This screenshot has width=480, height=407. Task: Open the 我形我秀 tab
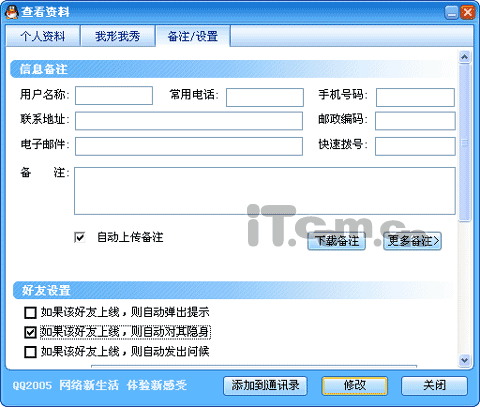coord(117,36)
